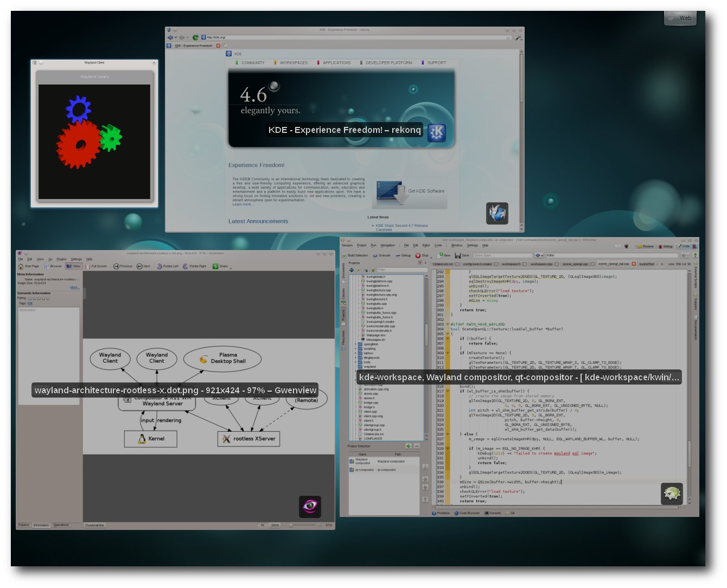
Task: Toggle the Thumbnail Bar button in Gwenview
Action: [x=94, y=525]
